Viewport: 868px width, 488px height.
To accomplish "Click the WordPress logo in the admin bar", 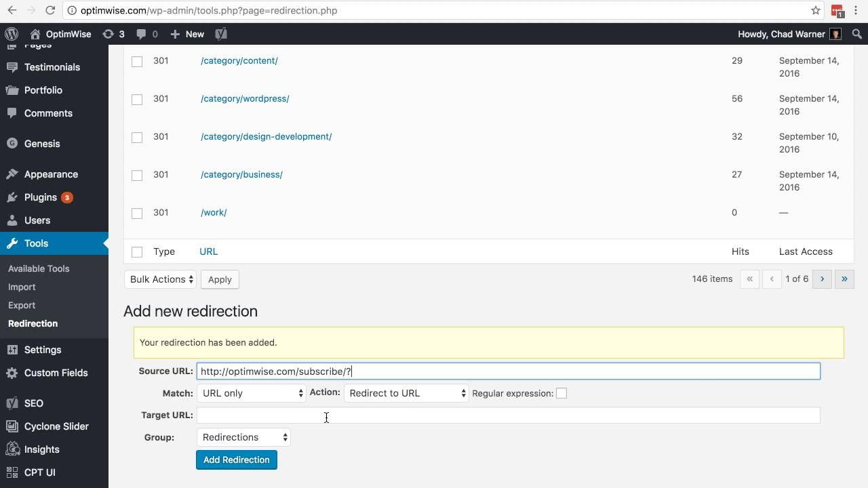I will [11, 33].
